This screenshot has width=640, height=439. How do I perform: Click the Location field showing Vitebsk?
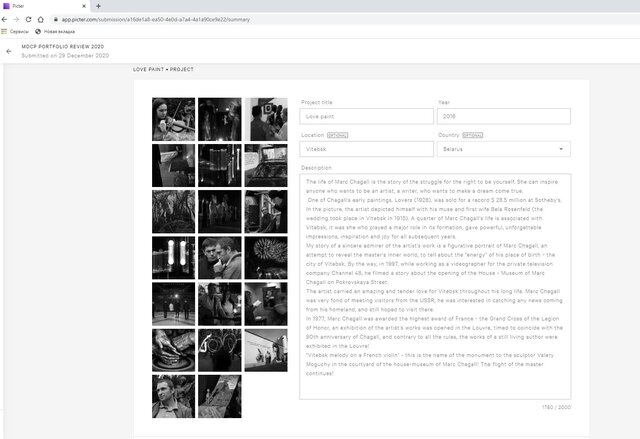click(x=367, y=149)
